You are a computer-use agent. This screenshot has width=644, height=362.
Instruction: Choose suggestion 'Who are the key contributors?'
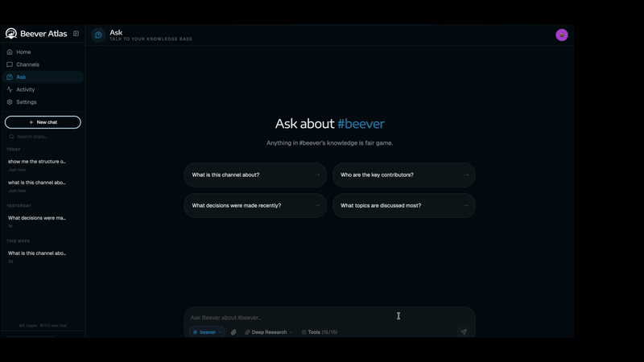(404, 175)
